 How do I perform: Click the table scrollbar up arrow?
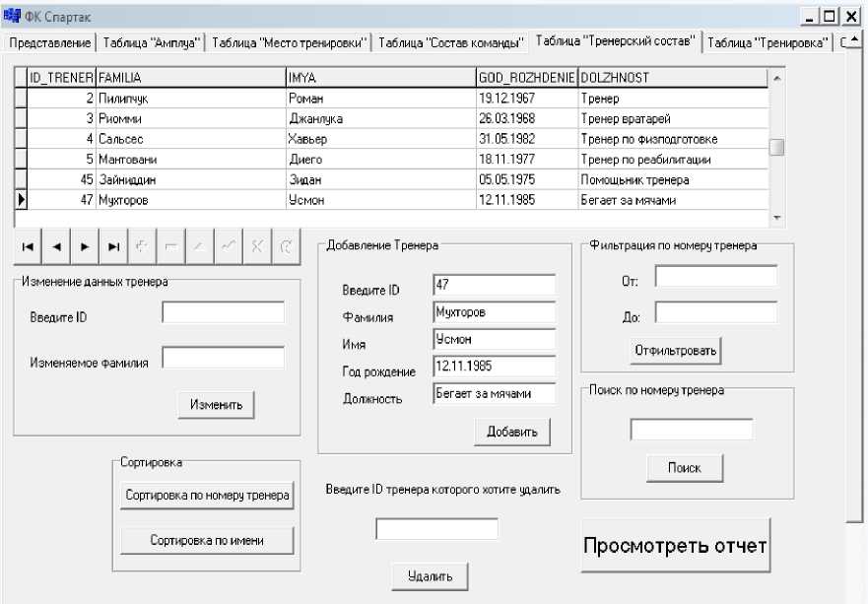click(776, 78)
